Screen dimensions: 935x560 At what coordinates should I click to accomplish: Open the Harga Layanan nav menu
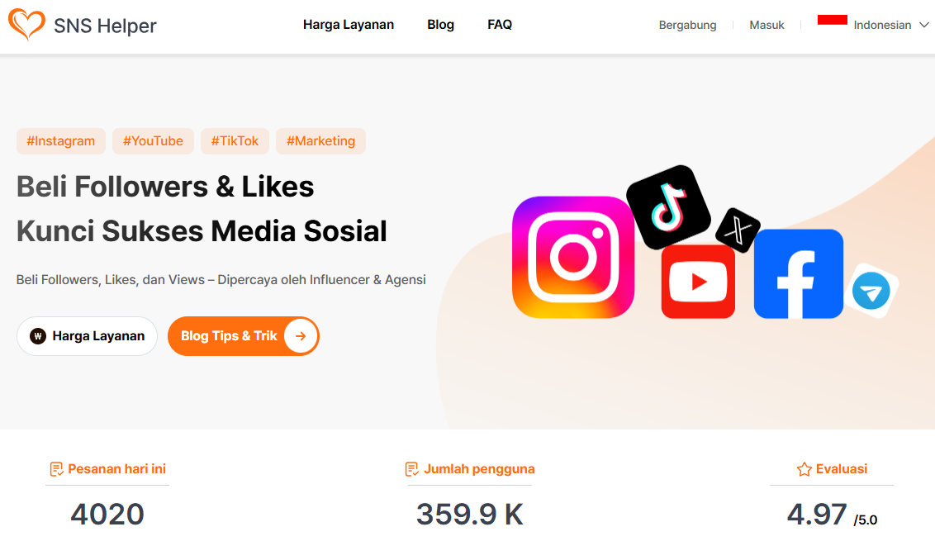coord(349,25)
